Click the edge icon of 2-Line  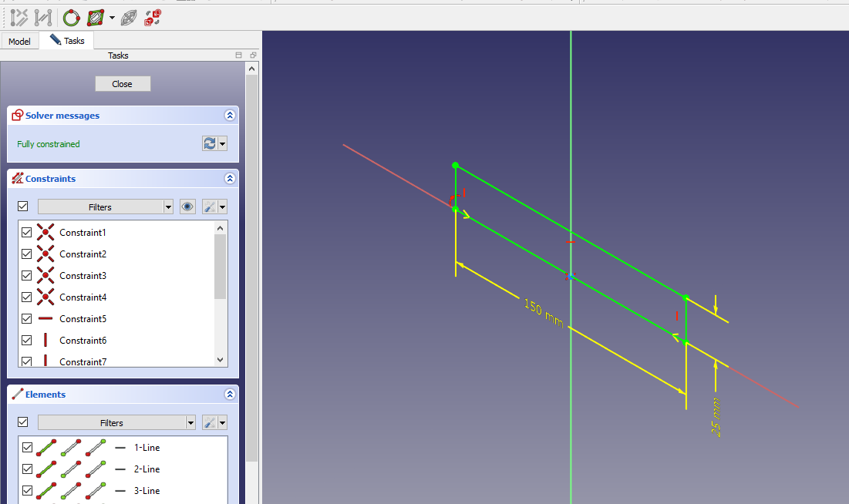(x=46, y=469)
